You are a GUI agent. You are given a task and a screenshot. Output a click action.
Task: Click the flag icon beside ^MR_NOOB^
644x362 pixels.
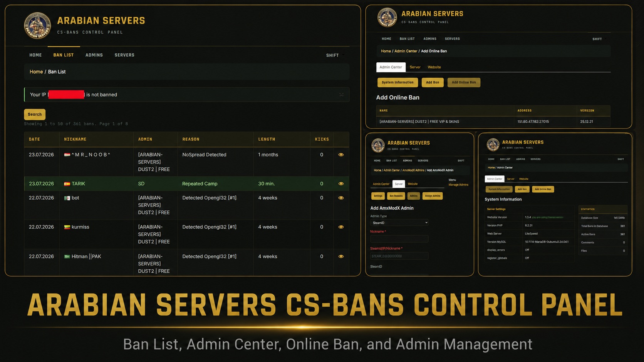tap(67, 155)
